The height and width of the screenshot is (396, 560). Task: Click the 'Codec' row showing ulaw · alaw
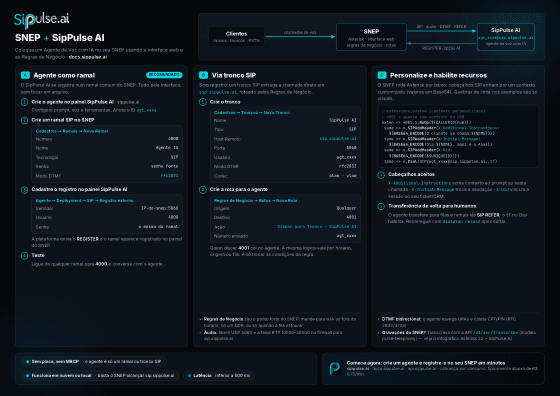coord(285,176)
